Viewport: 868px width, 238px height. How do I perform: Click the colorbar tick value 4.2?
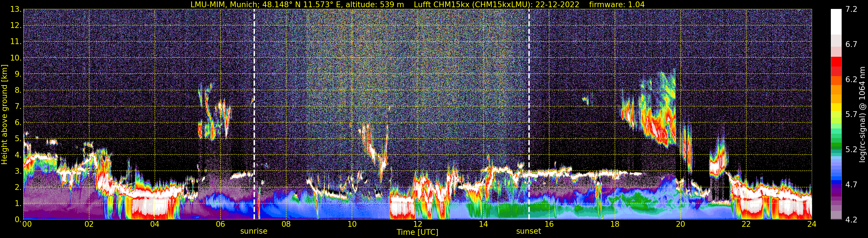[852, 220]
